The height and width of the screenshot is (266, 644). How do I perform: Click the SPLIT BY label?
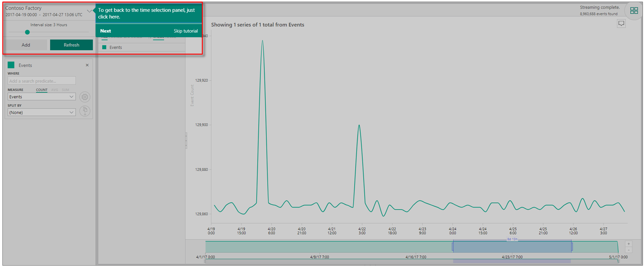(x=14, y=106)
